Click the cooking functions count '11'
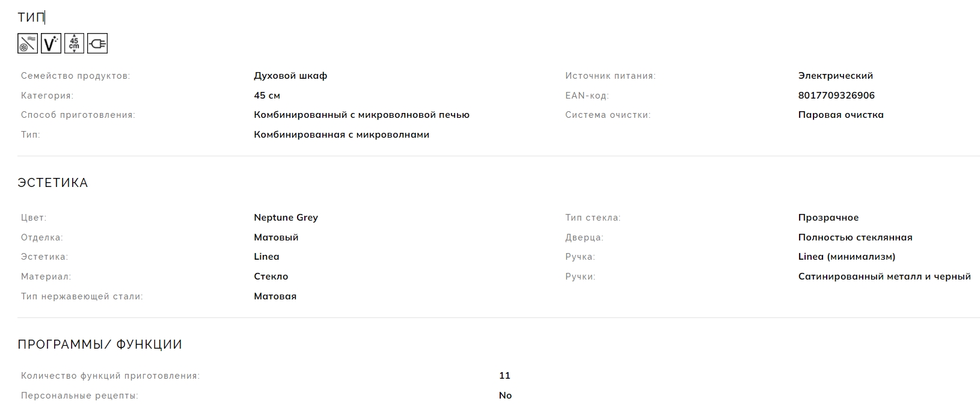The image size is (980, 419). 504,376
